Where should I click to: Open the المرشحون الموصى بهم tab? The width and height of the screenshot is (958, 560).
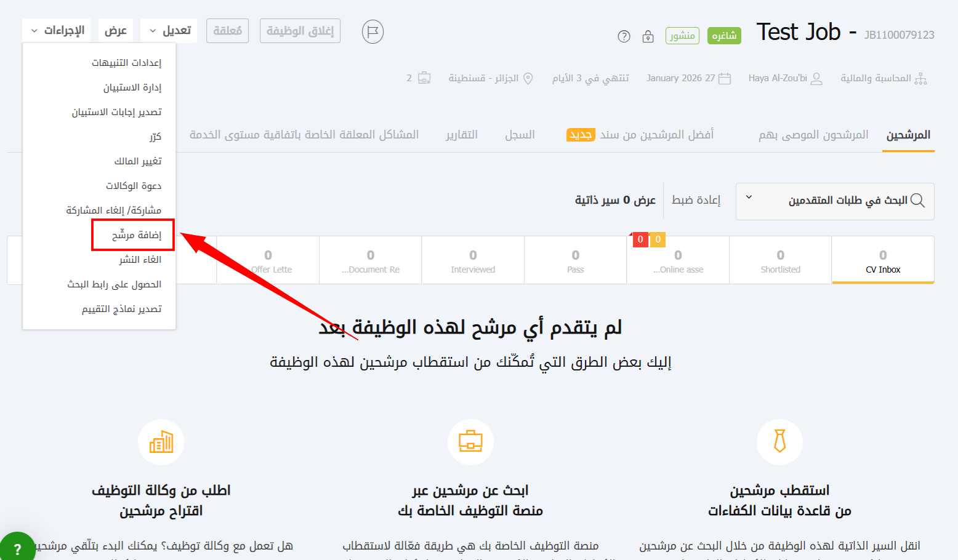pyautogui.click(x=813, y=135)
